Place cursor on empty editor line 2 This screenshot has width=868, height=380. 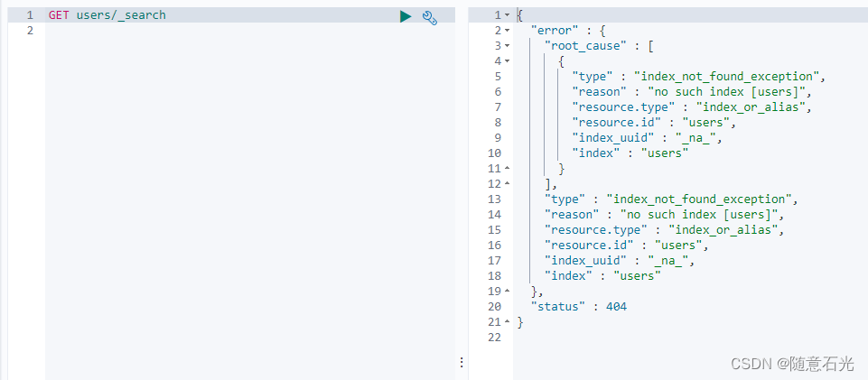[x=250, y=31]
